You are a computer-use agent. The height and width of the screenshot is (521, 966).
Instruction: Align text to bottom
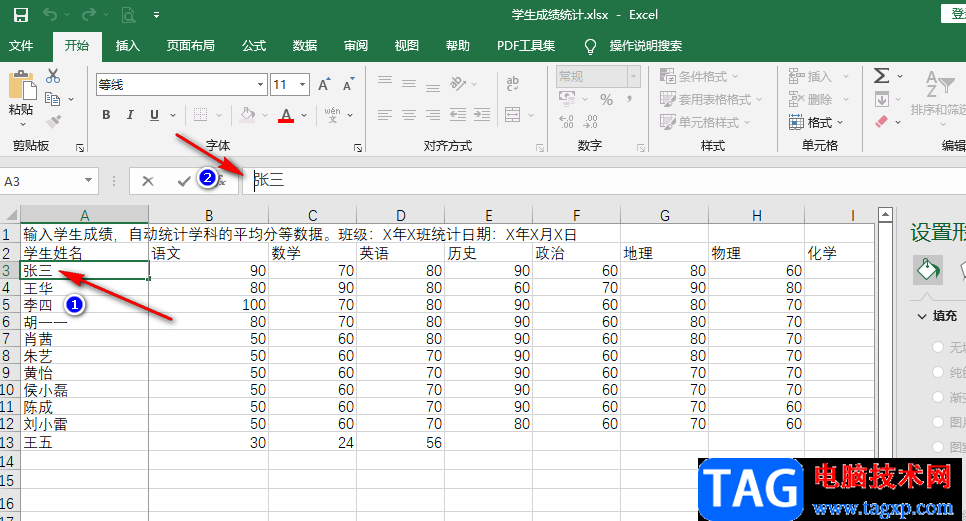pyautogui.click(x=433, y=87)
